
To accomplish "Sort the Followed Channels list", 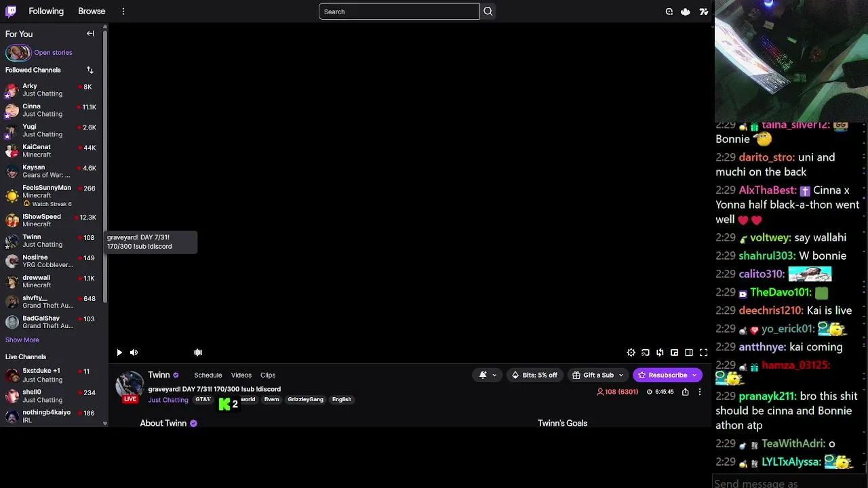I will click(x=90, y=70).
